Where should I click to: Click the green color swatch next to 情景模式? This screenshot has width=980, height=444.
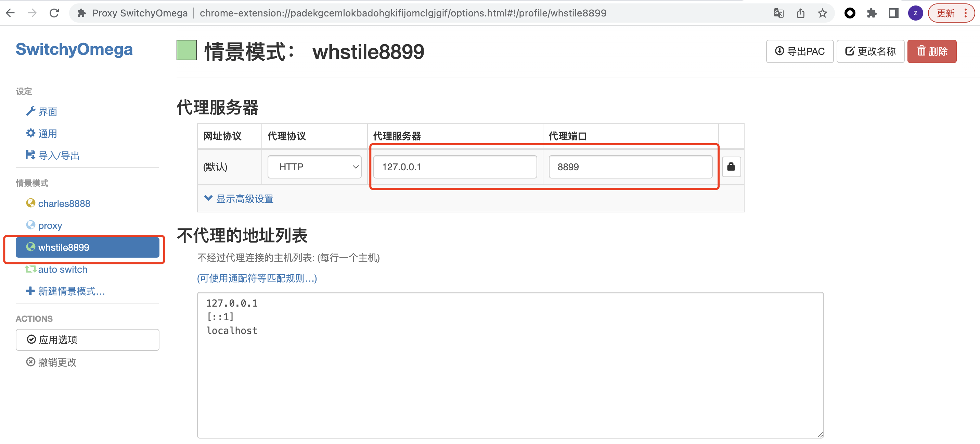pos(188,51)
